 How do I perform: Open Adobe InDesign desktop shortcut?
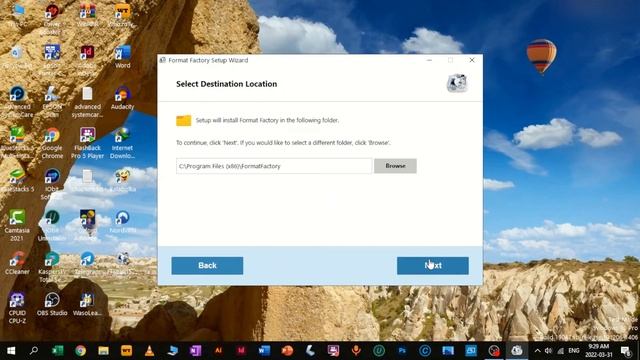87,60
